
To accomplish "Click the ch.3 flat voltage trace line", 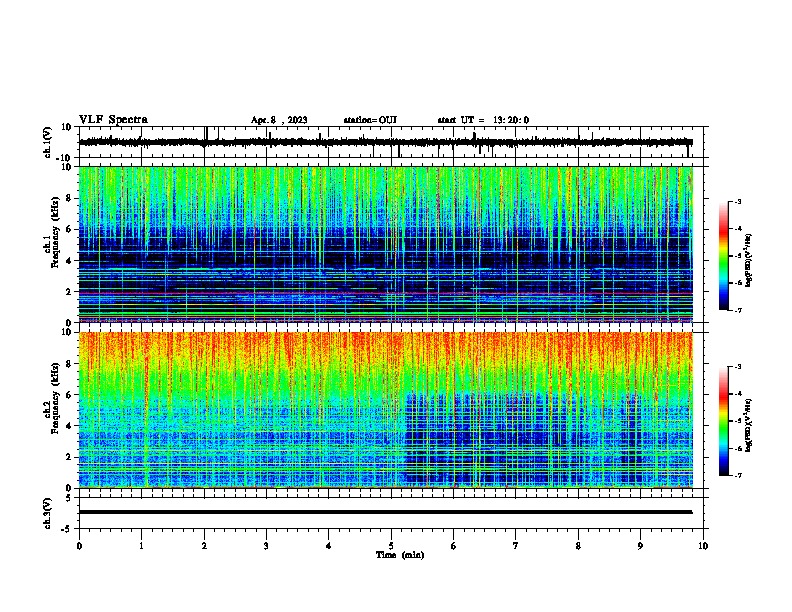I will coord(385,512).
